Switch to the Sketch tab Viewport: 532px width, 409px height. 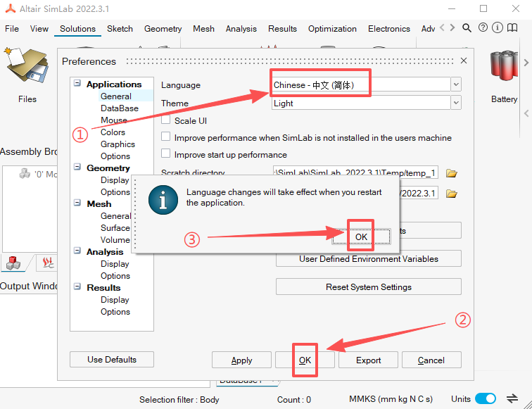(120, 29)
